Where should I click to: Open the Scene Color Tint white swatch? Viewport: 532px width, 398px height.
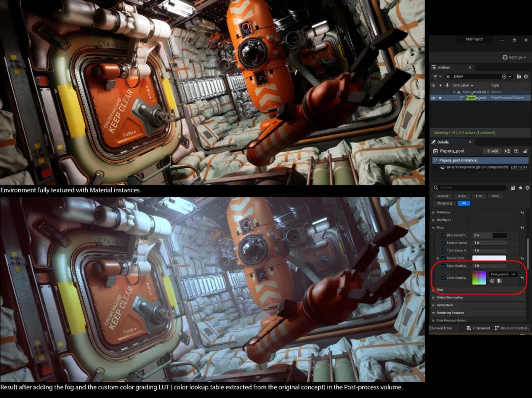489,258
